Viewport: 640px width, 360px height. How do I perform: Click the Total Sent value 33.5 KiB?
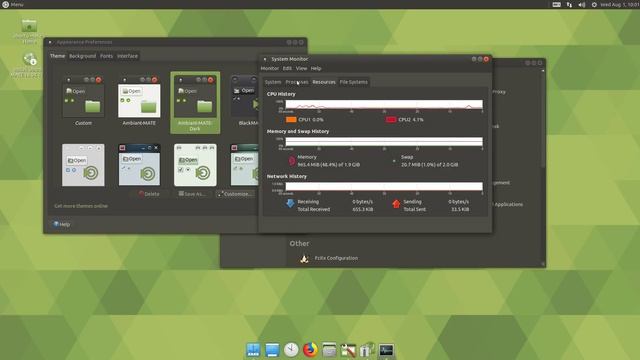(460, 209)
